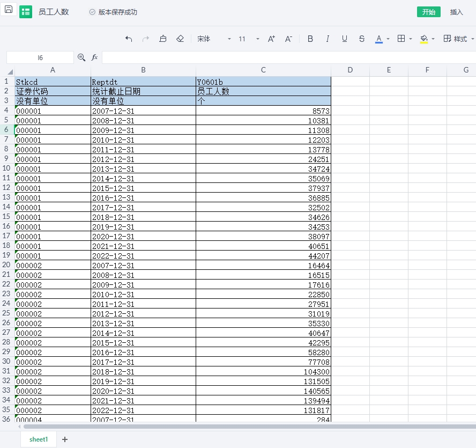
Task: Toggle italic formatting
Action: (328, 39)
